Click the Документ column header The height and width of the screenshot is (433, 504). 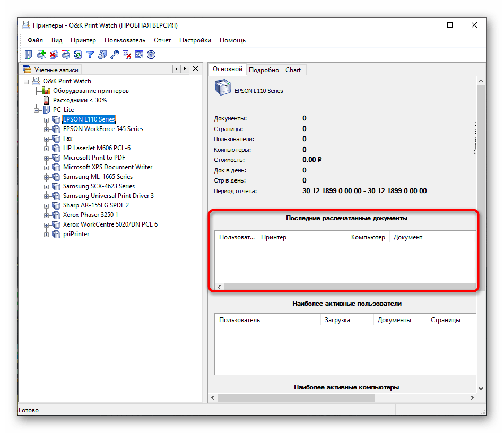[433, 237]
